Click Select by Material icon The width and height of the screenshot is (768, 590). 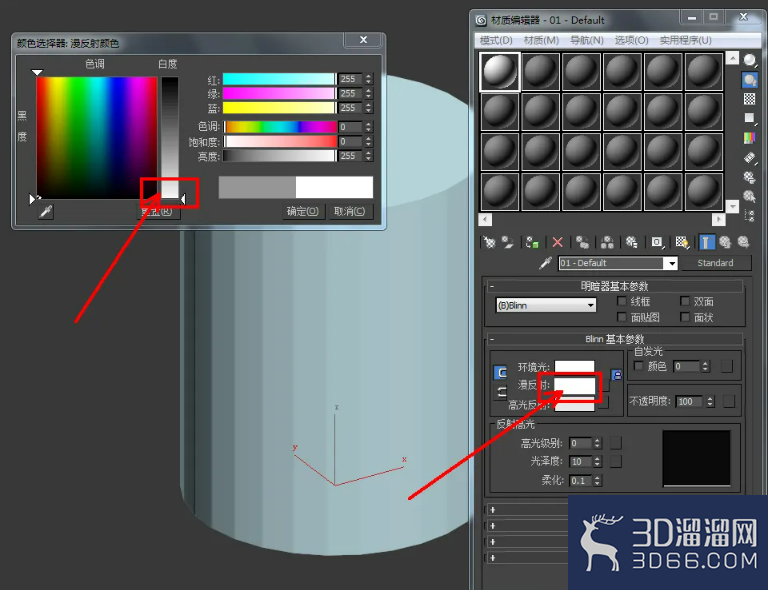click(749, 196)
